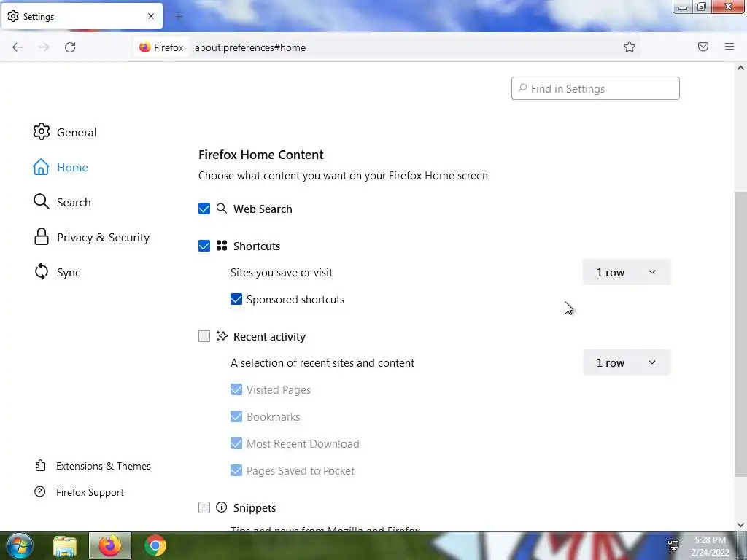Open Windows Explorer from taskbar
Image resolution: width=747 pixels, height=560 pixels.
(x=65, y=545)
